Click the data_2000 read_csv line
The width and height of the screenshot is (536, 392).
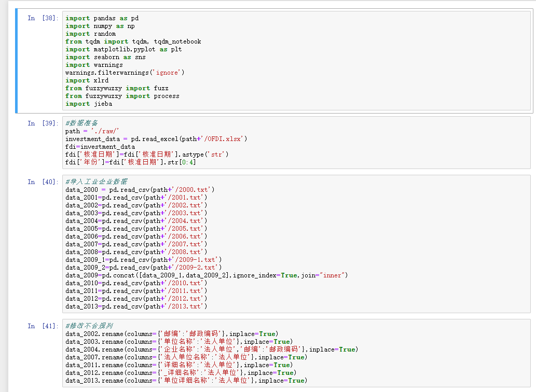pos(140,190)
